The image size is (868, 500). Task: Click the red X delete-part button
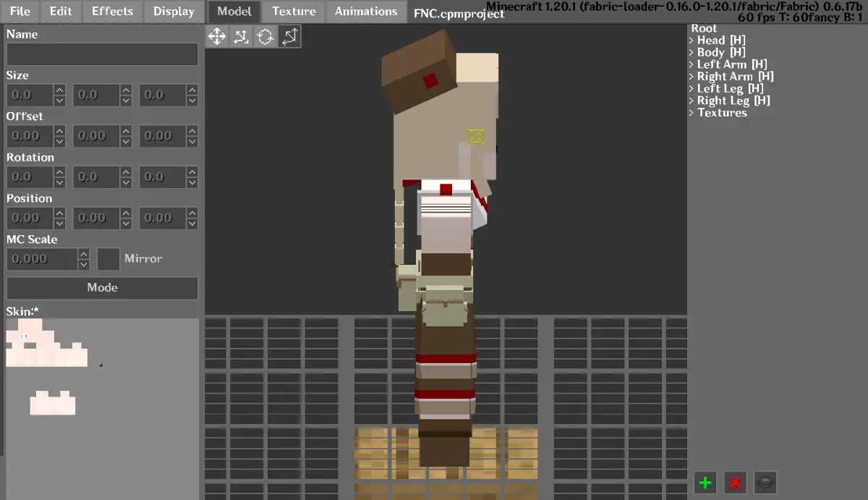point(736,483)
